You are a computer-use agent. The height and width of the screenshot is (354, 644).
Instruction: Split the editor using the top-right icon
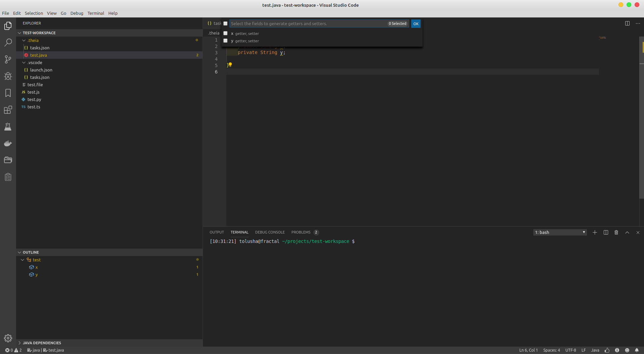click(627, 23)
